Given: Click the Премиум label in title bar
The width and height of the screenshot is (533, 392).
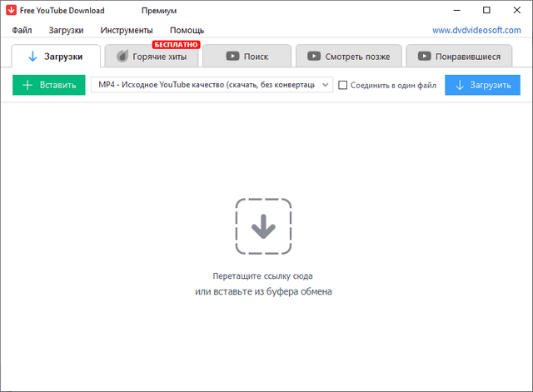Looking at the screenshot, I should click(x=159, y=10).
